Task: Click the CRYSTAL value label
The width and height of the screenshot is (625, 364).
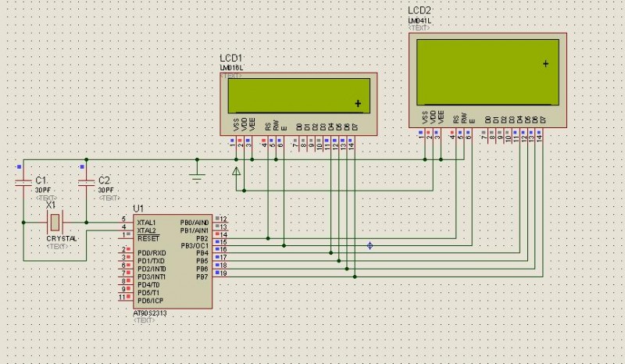Action: 61,237
